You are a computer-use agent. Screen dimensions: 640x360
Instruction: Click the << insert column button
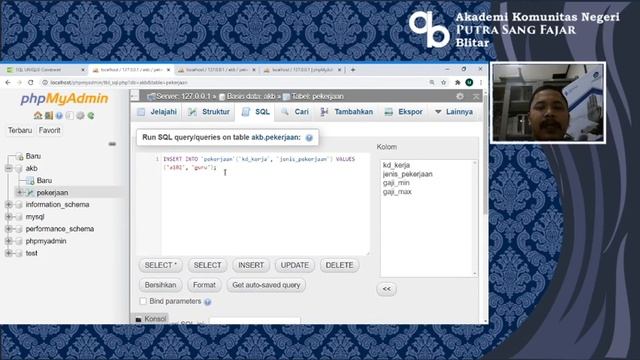[x=387, y=289]
